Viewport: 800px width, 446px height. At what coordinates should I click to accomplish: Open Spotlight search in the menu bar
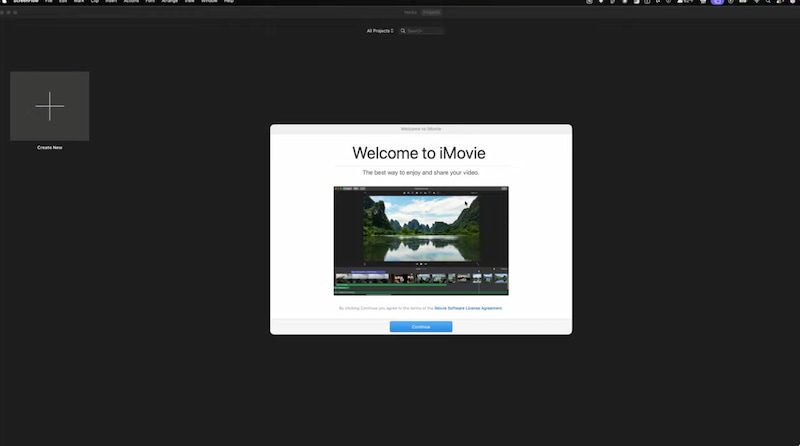pyautogui.click(x=768, y=2)
